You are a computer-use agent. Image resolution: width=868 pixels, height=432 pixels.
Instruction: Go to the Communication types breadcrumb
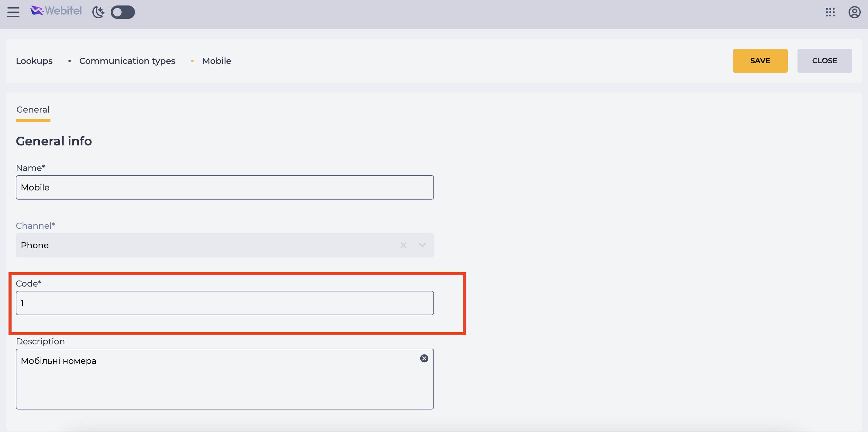coord(127,61)
